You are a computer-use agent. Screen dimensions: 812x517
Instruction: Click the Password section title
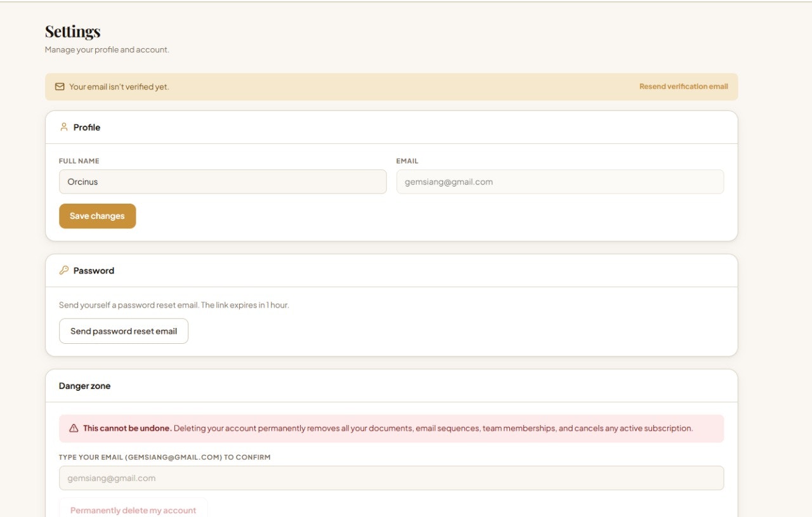pos(94,270)
